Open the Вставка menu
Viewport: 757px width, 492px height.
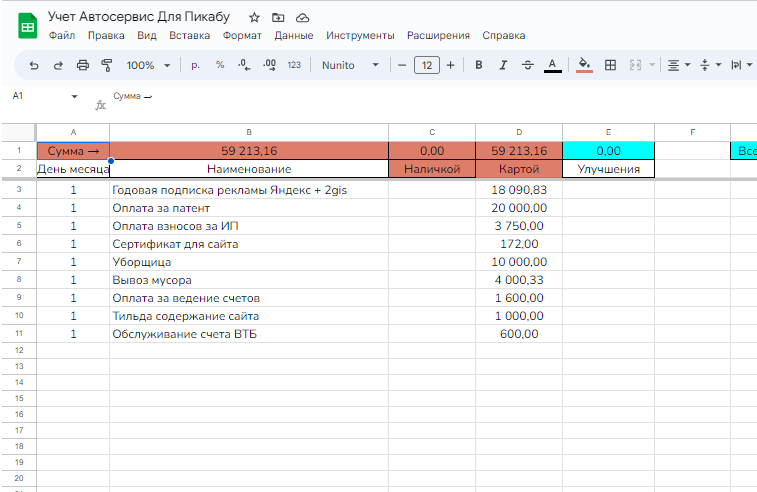[x=189, y=36]
